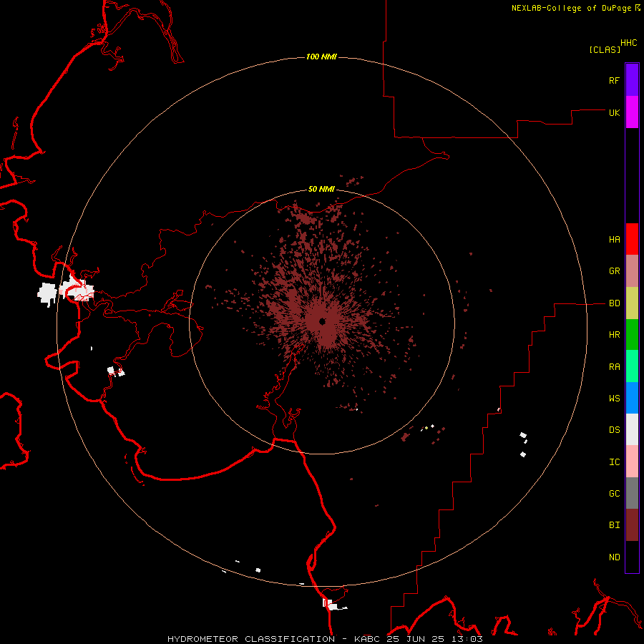Click the IC legend label
The width and height of the screenshot is (644, 644).
[x=615, y=462]
